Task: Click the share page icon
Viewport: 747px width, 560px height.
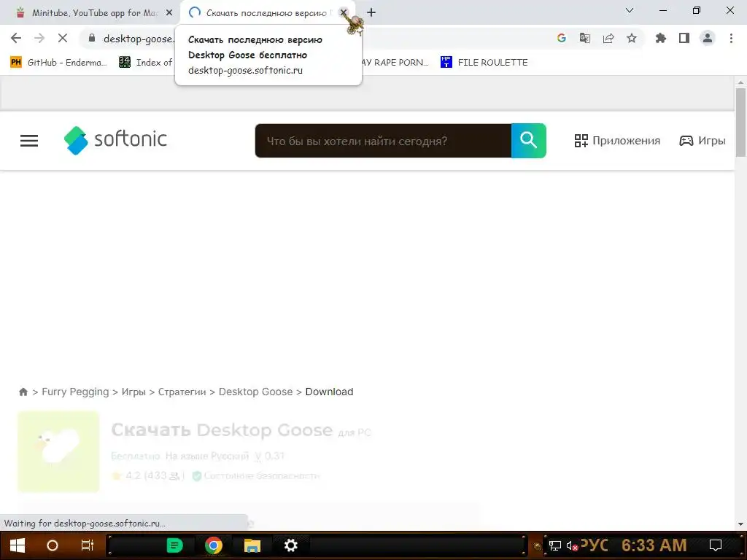Action: (x=608, y=38)
